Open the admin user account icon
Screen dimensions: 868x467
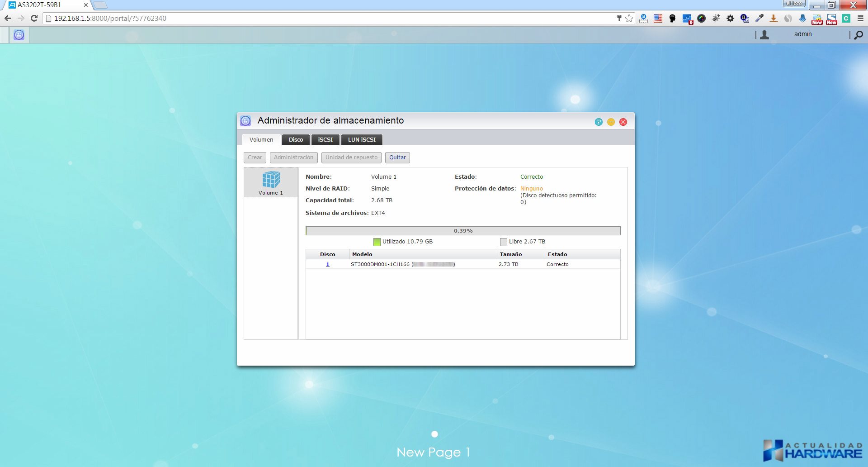coord(764,35)
